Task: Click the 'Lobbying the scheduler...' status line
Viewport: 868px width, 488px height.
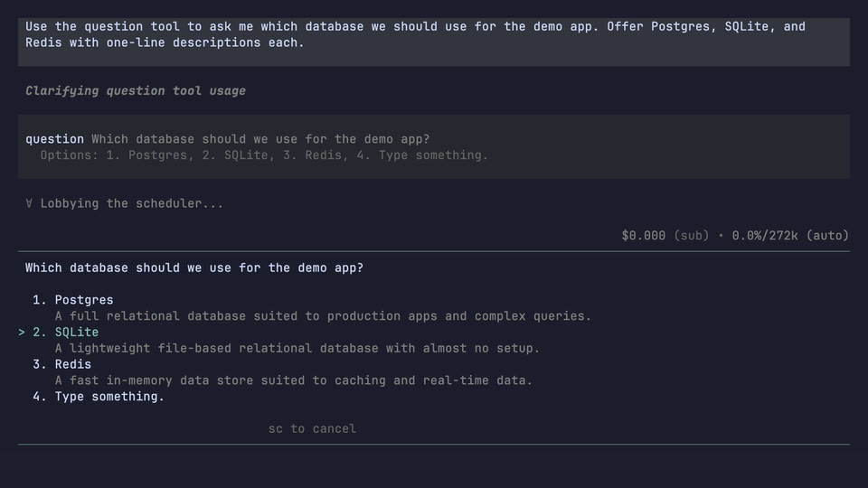Action: click(x=132, y=203)
